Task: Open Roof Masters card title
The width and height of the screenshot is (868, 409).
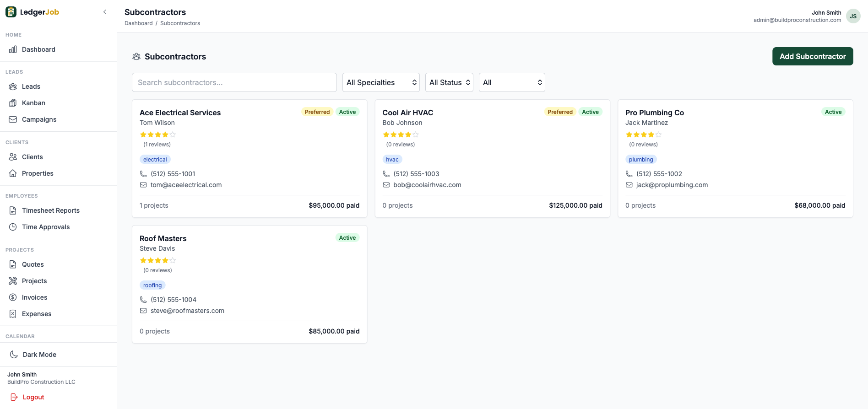Action: (x=163, y=238)
